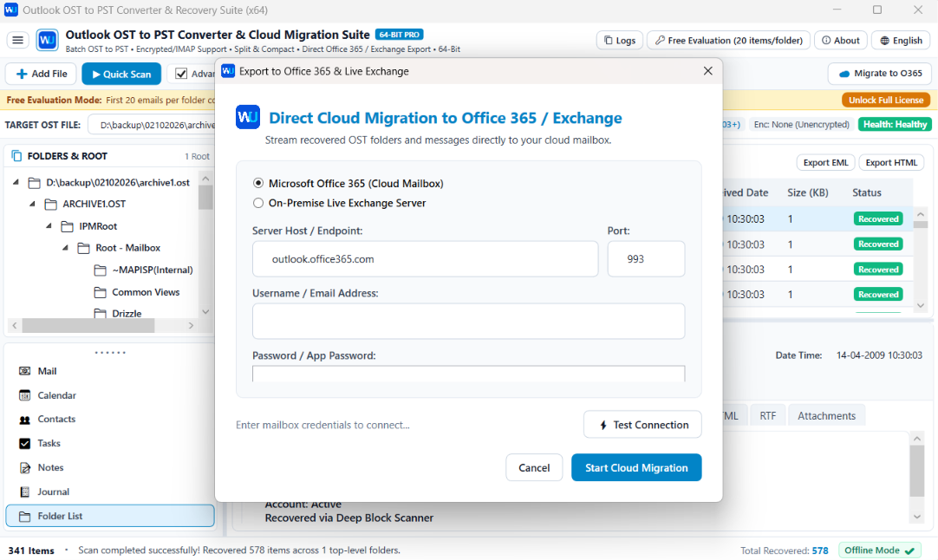Image resolution: width=938 pixels, height=560 pixels.
Task: Open the hamburger menu icon
Action: [18, 40]
